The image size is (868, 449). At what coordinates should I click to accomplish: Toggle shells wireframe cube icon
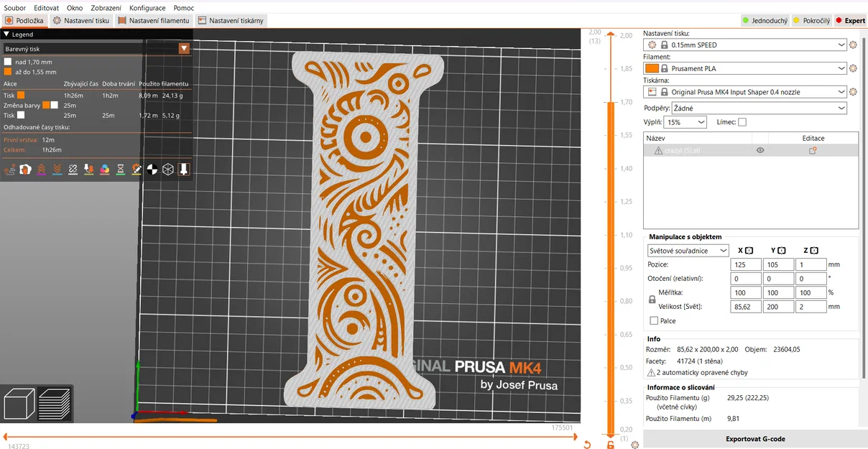point(168,170)
